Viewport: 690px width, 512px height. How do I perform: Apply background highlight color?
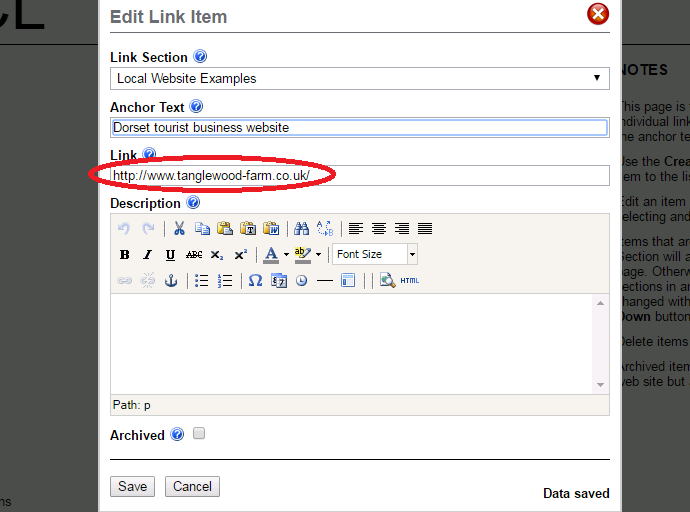303,254
